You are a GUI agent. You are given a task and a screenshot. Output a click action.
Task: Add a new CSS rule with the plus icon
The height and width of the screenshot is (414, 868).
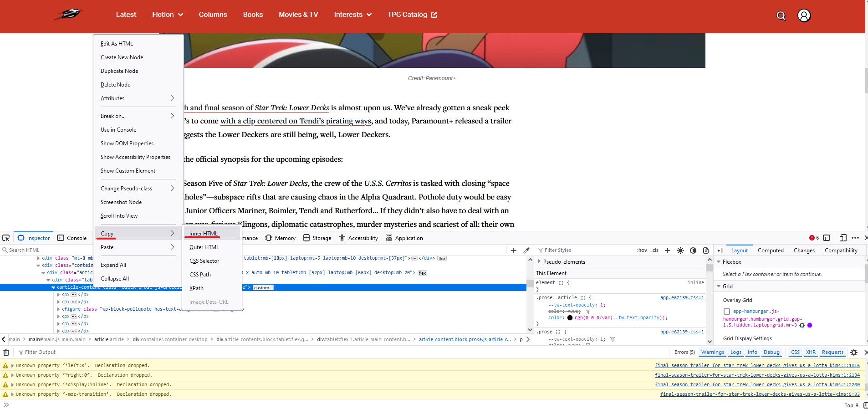point(668,250)
